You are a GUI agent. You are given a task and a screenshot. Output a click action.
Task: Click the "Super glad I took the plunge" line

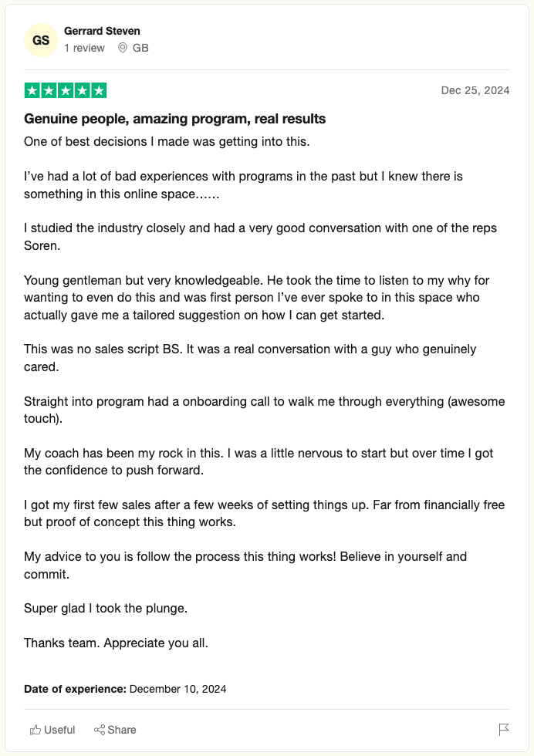tap(106, 608)
